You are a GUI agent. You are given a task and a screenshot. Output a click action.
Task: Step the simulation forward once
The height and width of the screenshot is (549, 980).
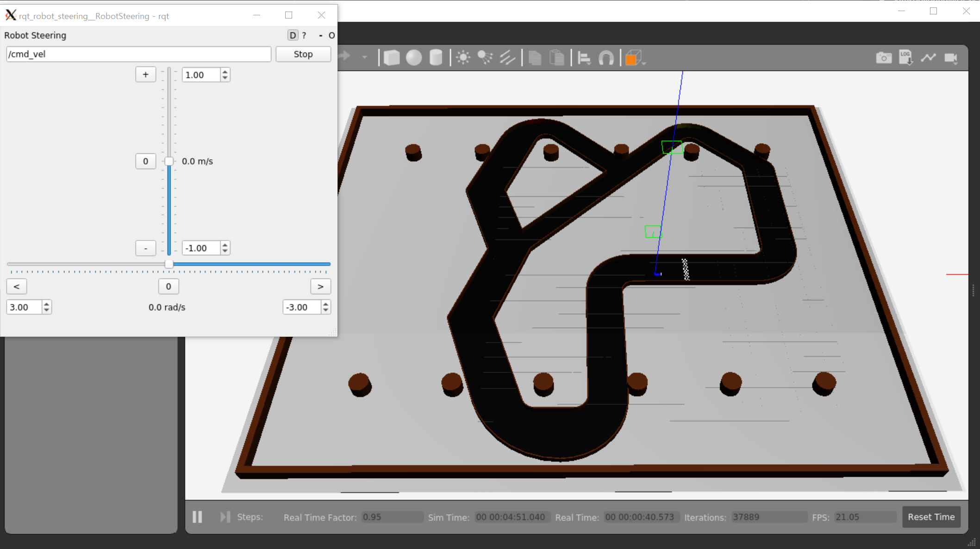click(225, 517)
